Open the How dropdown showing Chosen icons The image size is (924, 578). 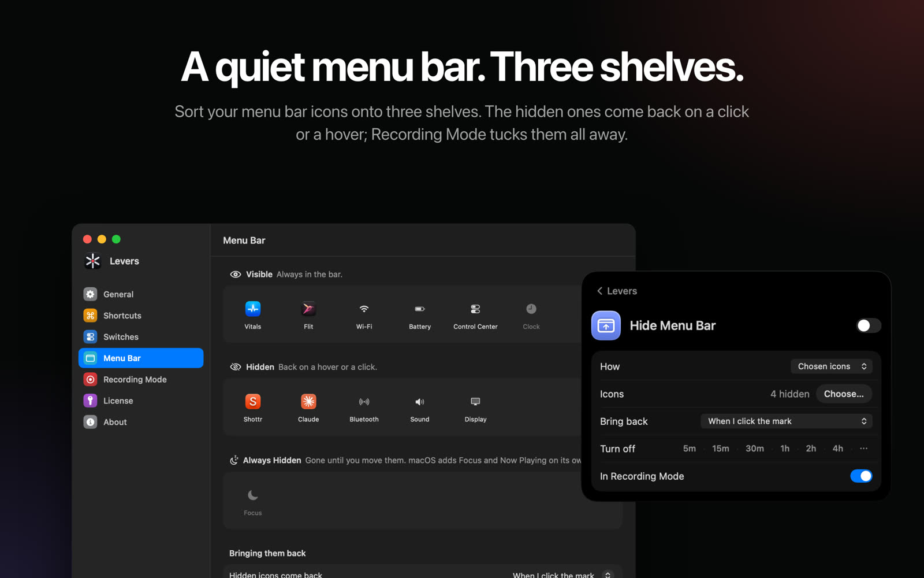pyautogui.click(x=831, y=366)
